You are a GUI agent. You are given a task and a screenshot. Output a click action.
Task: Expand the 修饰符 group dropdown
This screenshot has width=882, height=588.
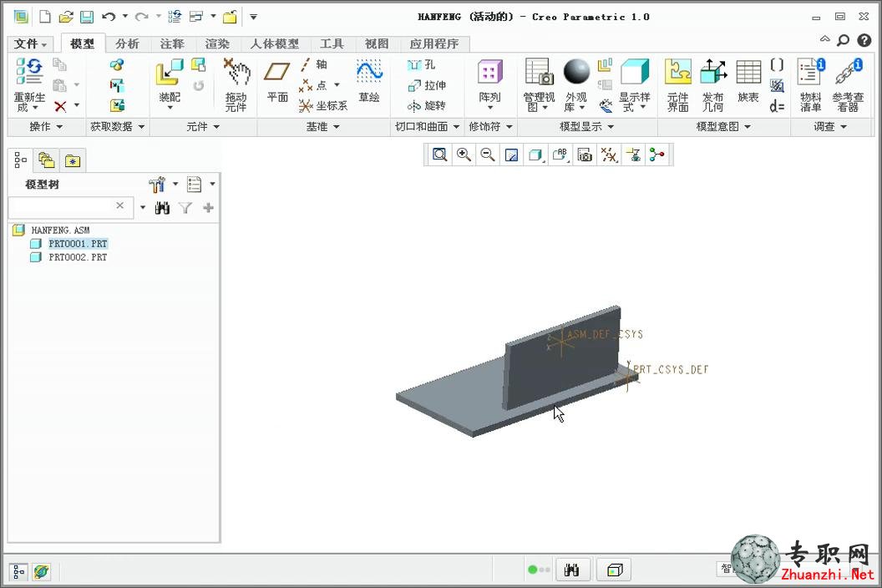490,127
